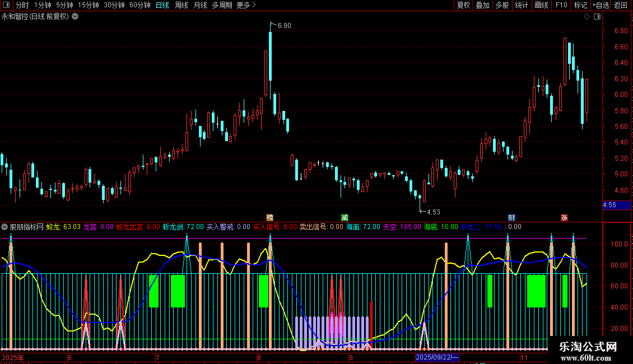Click the 6.90 high price label
The width and height of the screenshot is (633, 364).
pyautogui.click(x=284, y=25)
